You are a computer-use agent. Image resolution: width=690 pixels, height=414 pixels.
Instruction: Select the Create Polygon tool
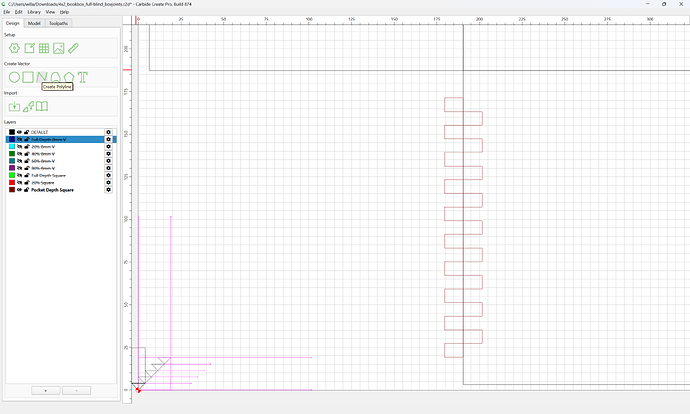pos(69,77)
